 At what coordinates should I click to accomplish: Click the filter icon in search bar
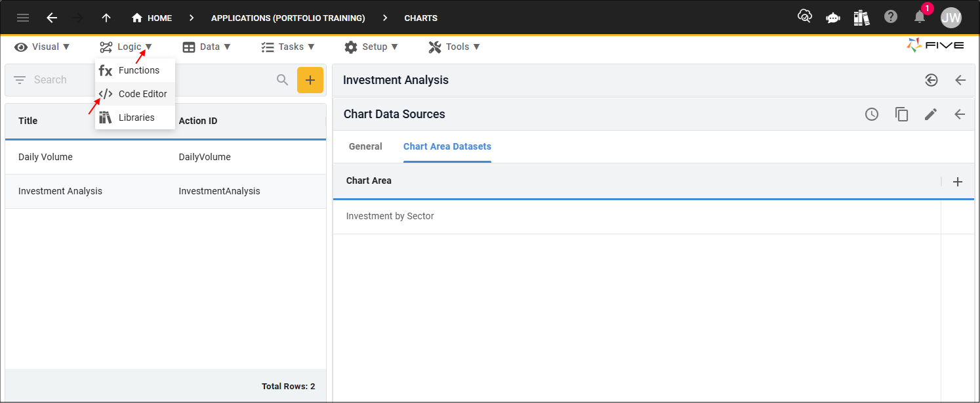tap(20, 80)
